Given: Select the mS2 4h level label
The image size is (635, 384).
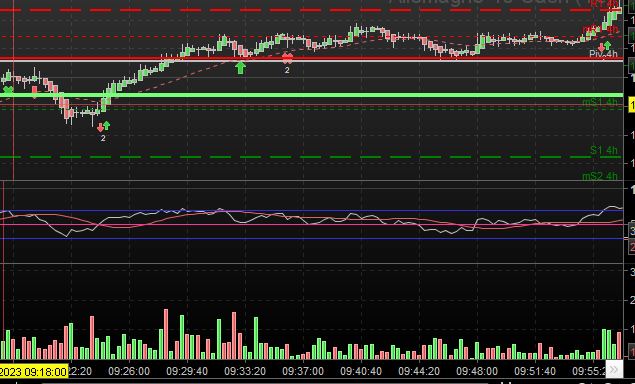Looking at the screenshot, I should coord(600,176).
